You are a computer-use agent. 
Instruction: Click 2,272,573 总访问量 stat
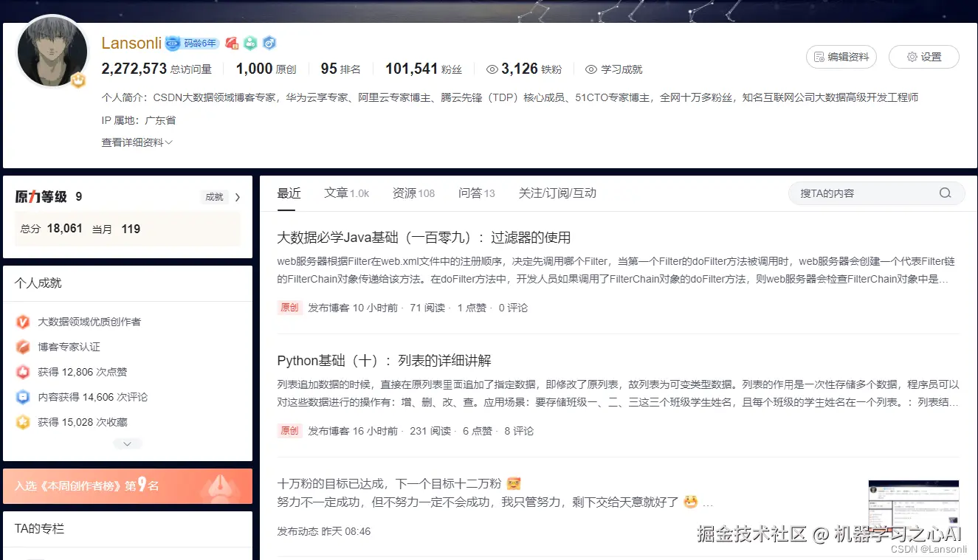click(156, 69)
